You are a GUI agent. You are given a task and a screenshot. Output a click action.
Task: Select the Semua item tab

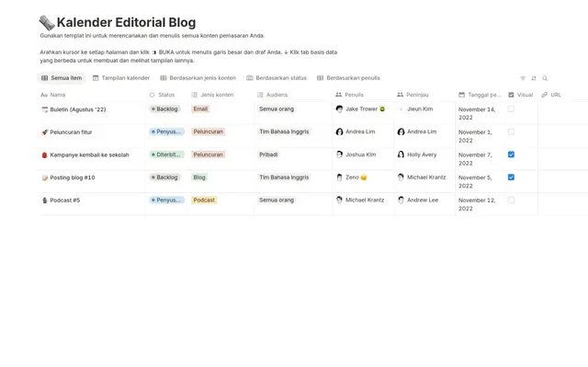point(62,78)
